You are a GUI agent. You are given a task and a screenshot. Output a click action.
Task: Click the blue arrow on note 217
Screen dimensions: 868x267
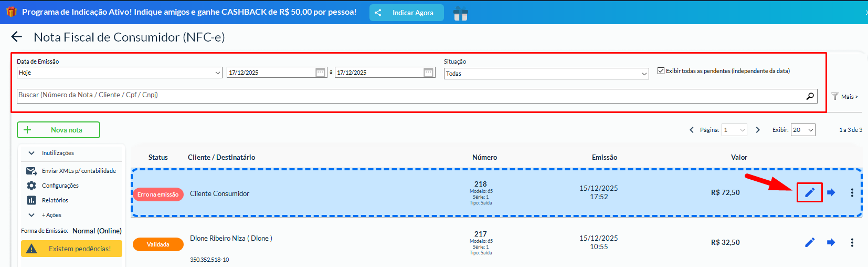tap(831, 242)
